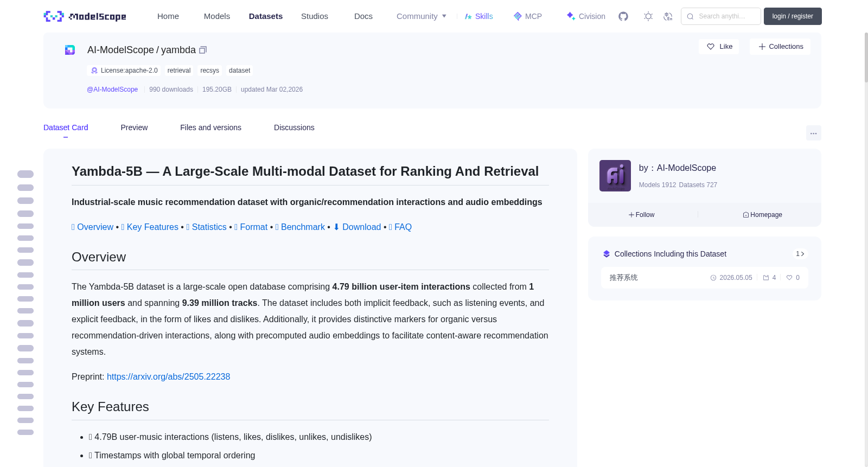Image resolution: width=868 pixels, height=467 pixels.
Task: Open Docs in navigation bar
Action: coord(363,16)
